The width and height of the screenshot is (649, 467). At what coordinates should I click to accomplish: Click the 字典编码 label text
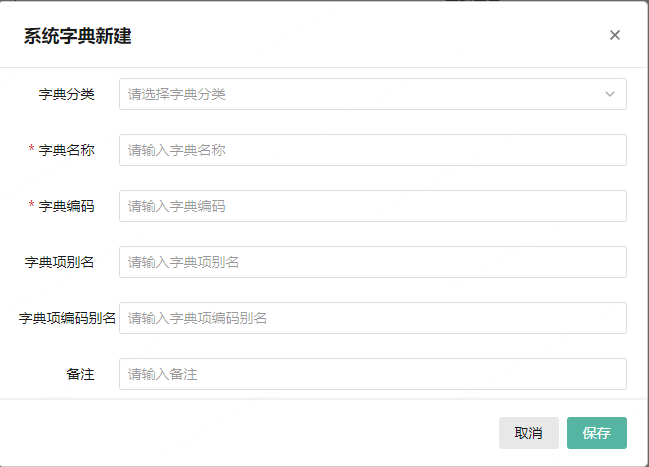pyautogui.click(x=67, y=206)
